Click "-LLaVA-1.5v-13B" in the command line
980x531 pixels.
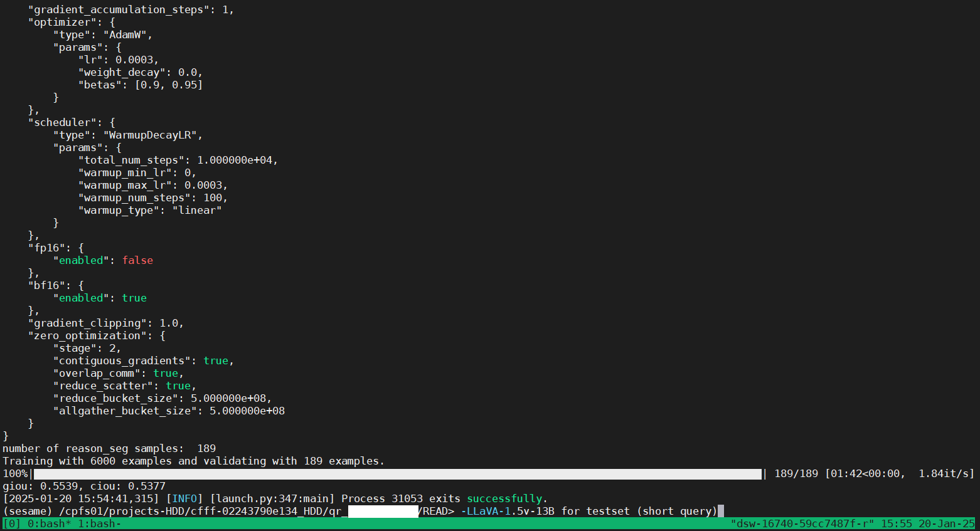tap(508, 511)
